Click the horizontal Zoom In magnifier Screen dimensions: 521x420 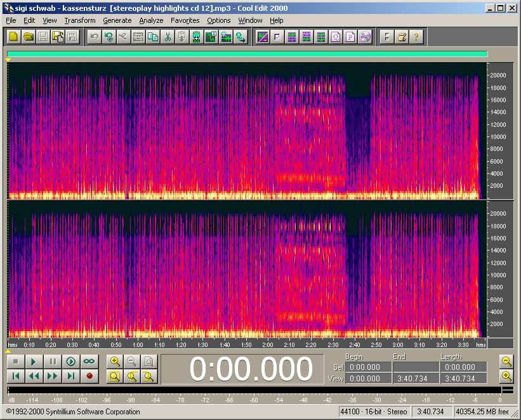click(115, 362)
